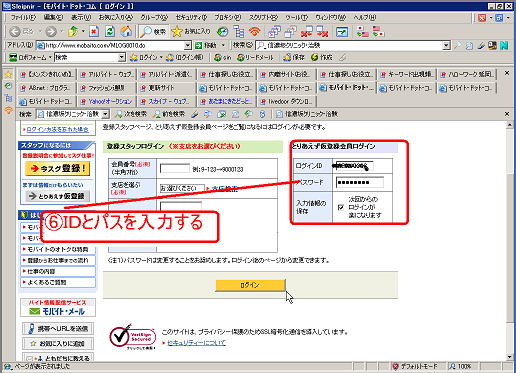Click the orange RSS signal toolbar icon

click(255, 32)
